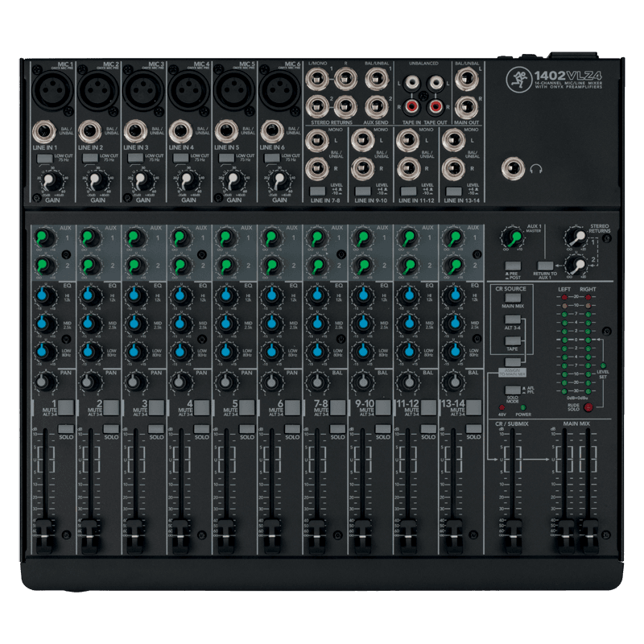Click the left MAIN MIX fader

click(565, 535)
